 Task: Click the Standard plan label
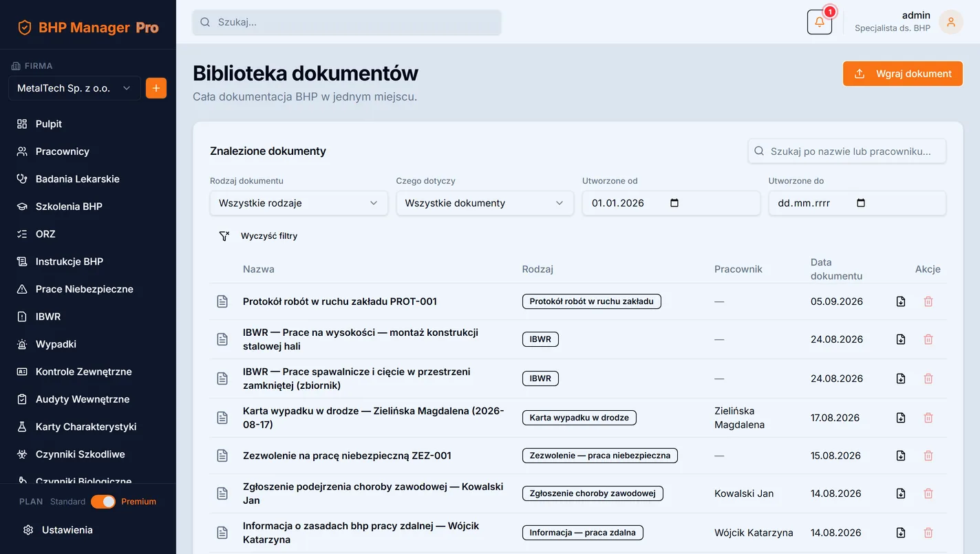pos(67,502)
